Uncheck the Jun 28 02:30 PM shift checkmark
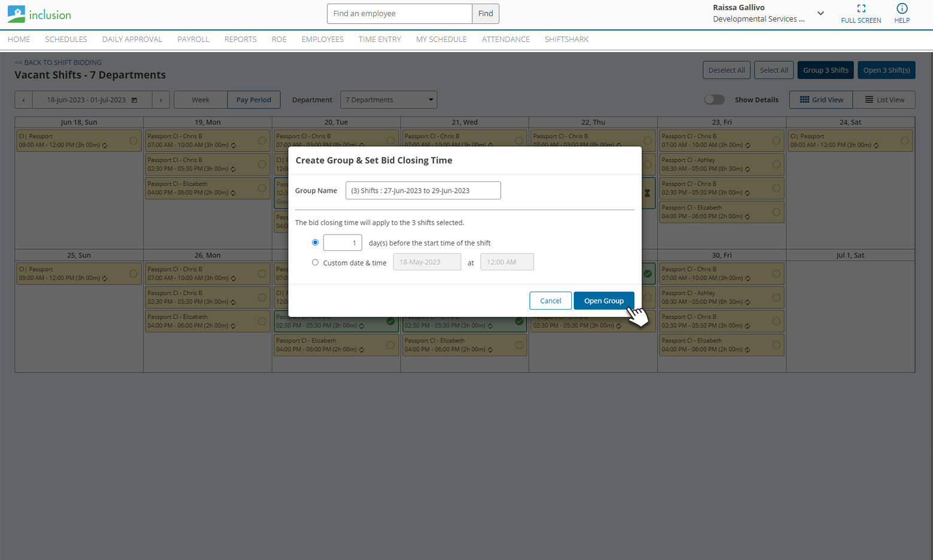933x560 pixels. pyautogui.click(x=519, y=321)
